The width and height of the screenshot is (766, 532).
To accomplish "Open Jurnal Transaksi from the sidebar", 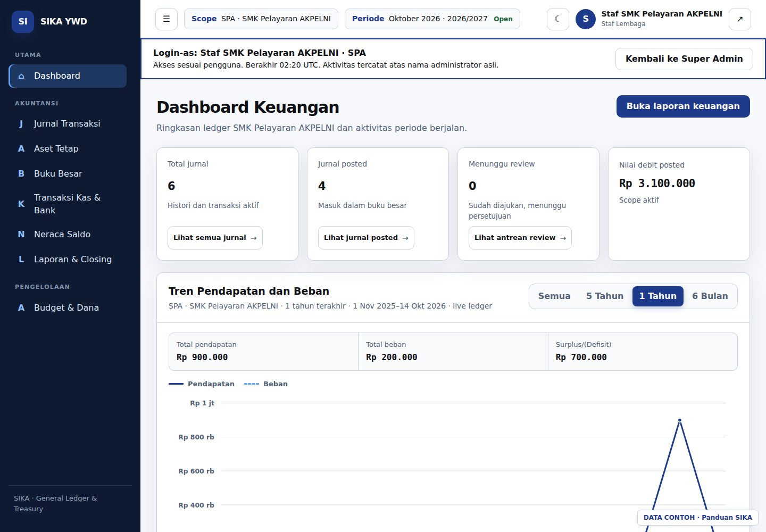I will click(68, 124).
